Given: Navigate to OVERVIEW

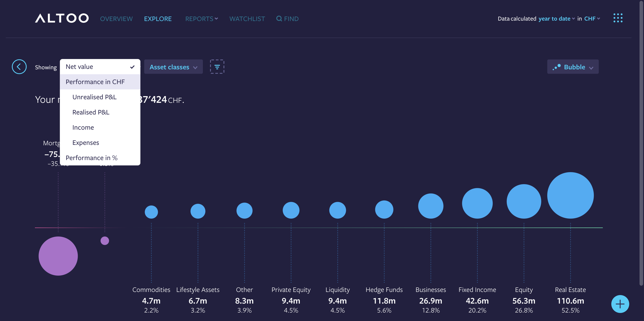Looking at the screenshot, I should 116,19.
